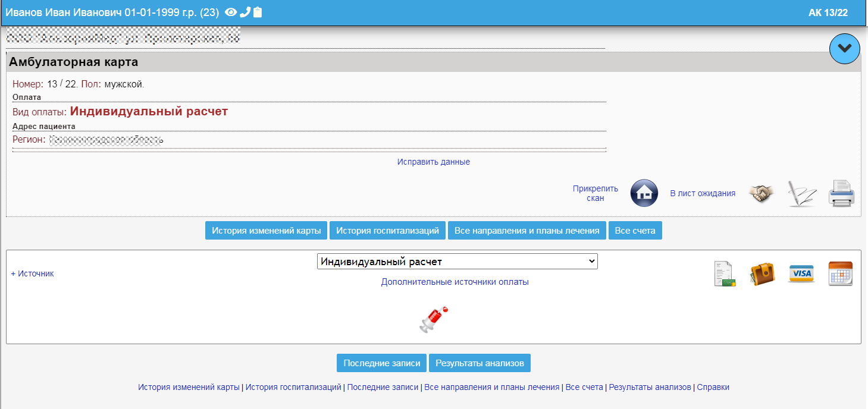Open 'История госпитализаций' blue button
This screenshot has height=409, width=868.
387,231
